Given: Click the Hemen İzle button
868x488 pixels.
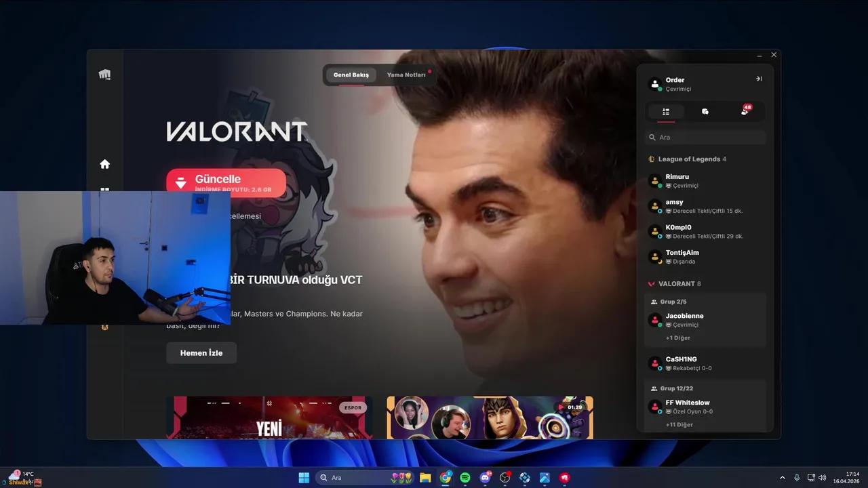Looking at the screenshot, I should tap(201, 352).
